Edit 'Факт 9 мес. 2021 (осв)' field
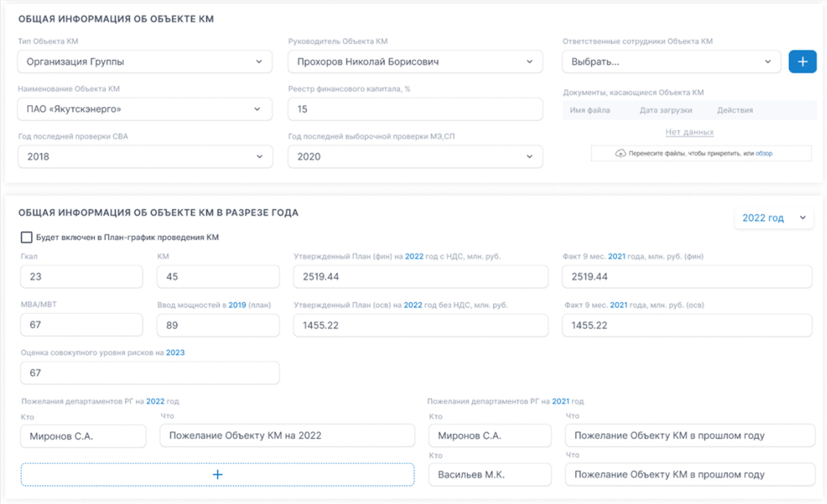827x504 pixels. (x=687, y=325)
